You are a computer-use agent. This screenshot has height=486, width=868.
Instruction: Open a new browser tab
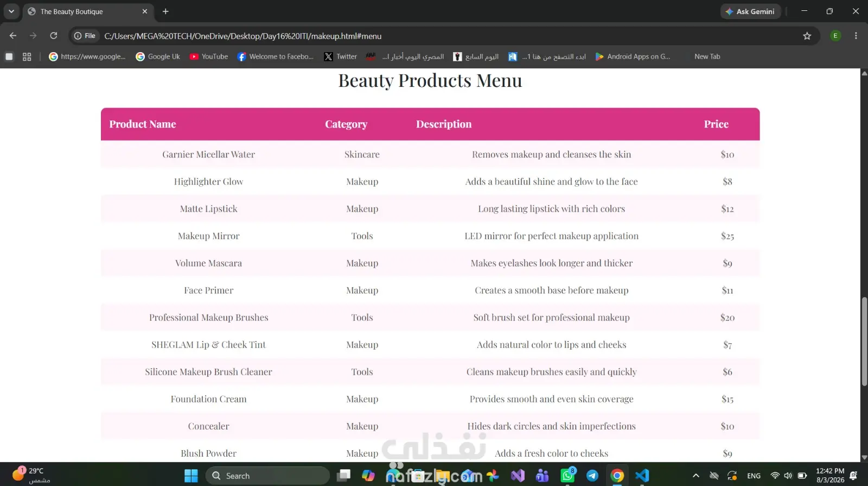point(165,11)
